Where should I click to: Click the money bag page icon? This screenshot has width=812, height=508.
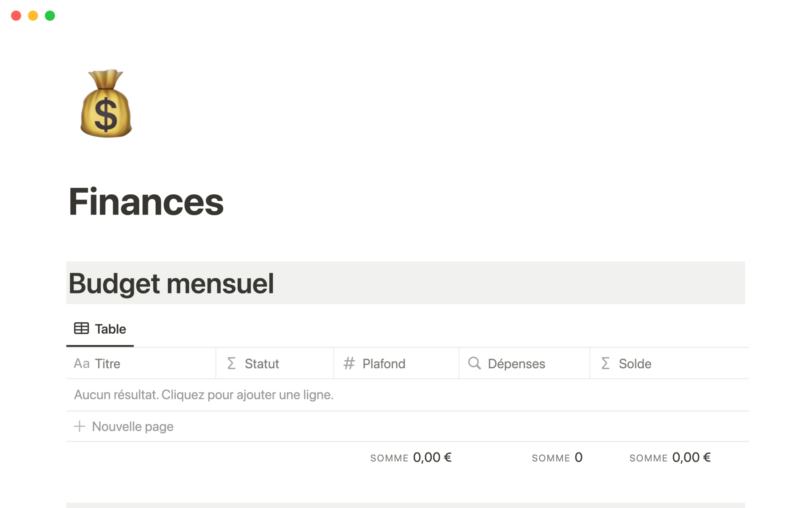(x=106, y=104)
